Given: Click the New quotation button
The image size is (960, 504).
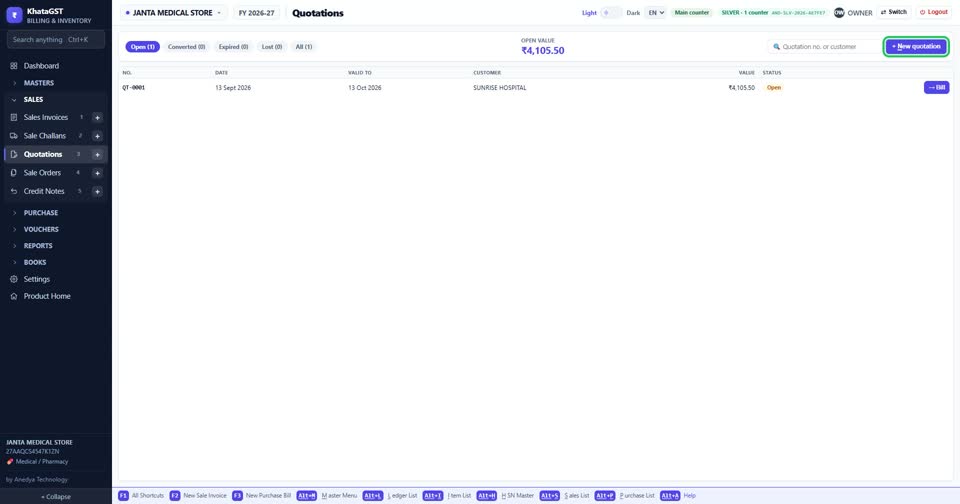Looking at the screenshot, I should 916,47.
